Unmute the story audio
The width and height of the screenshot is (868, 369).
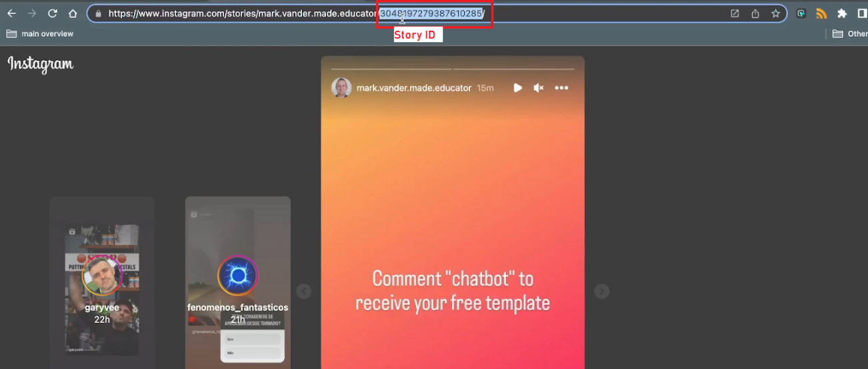(539, 88)
